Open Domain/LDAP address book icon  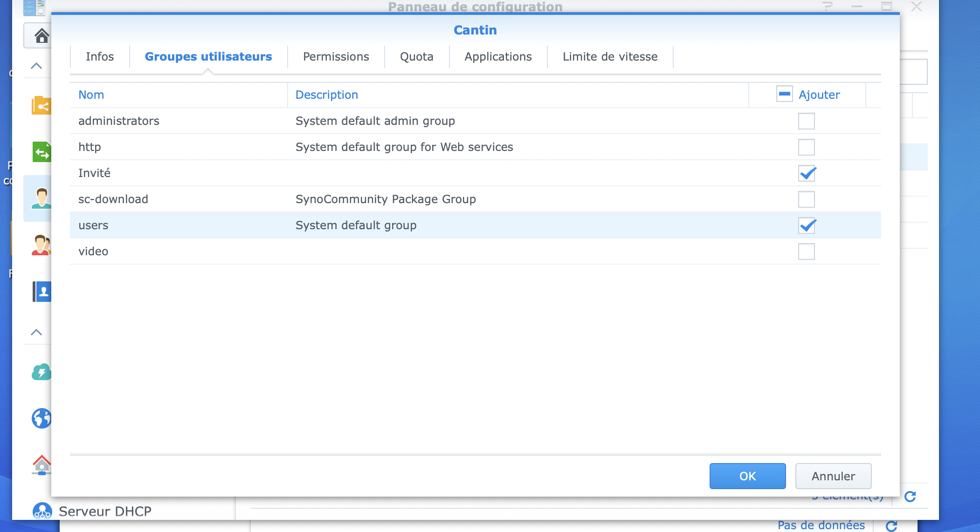tap(42, 292)
